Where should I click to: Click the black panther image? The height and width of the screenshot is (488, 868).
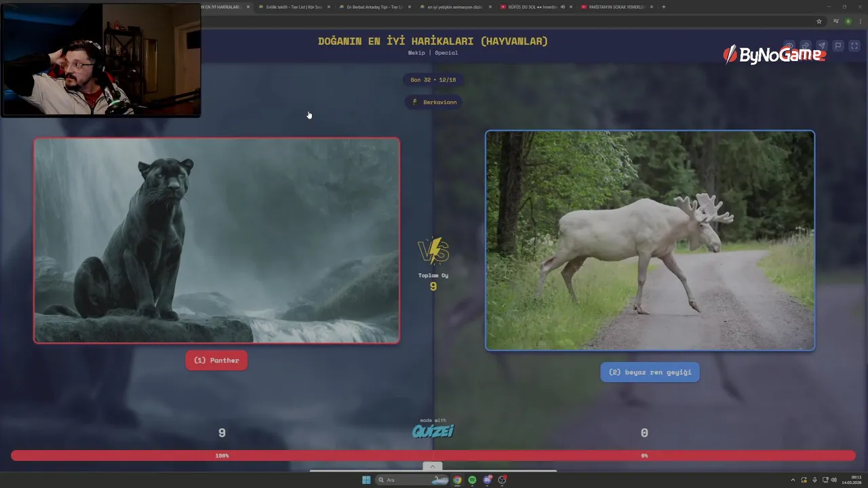tap(217, 241)
